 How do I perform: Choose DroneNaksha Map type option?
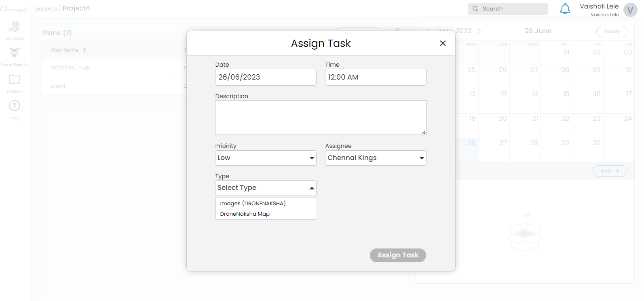tap(245, 214)
